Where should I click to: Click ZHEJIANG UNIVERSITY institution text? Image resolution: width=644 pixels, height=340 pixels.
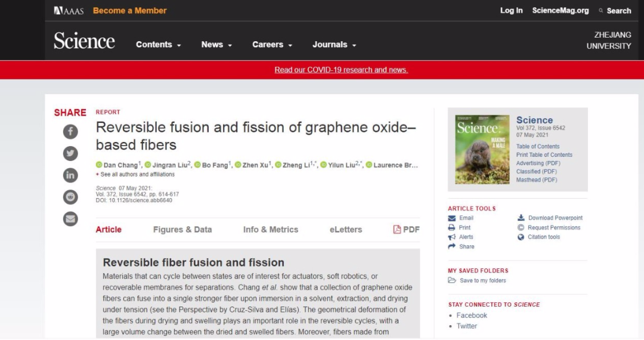point(609,41)
